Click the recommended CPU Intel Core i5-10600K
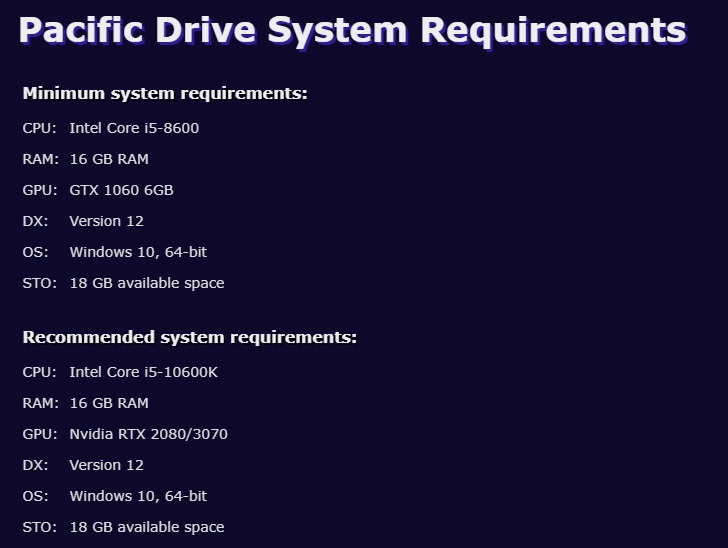Image resolution: width=728 pixels, height=548 pixels. [143, 372]
